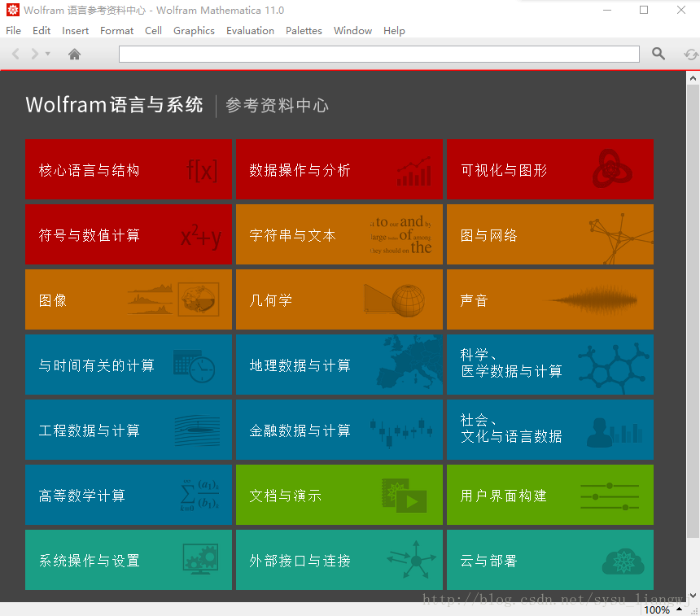Click the notebook play-button icon

point(404,496)
